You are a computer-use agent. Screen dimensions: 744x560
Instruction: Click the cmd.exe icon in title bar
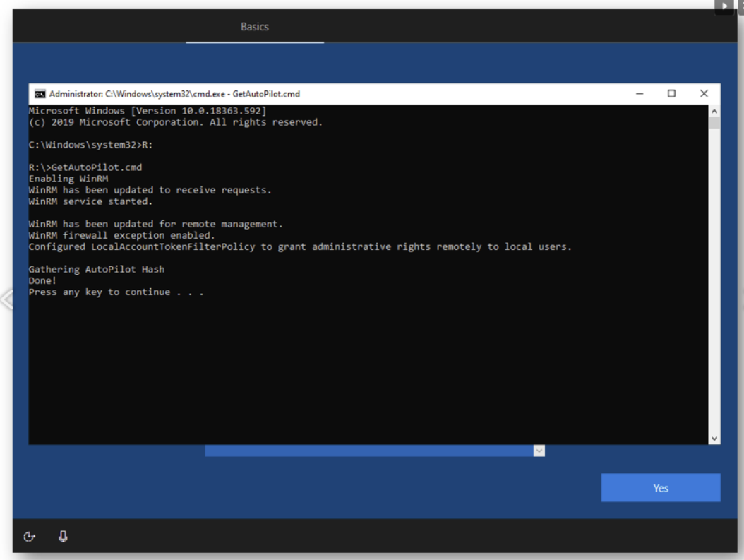(40, 94)
